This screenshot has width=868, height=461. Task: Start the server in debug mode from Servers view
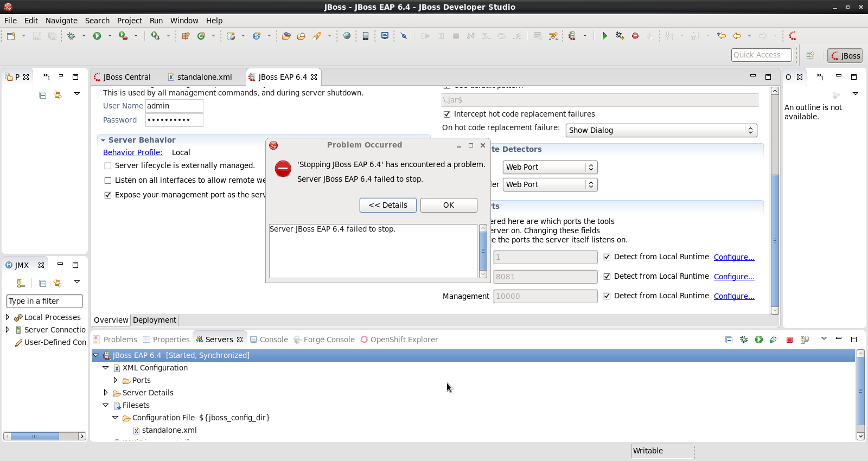pyautogui.click(x=744, y=340)
